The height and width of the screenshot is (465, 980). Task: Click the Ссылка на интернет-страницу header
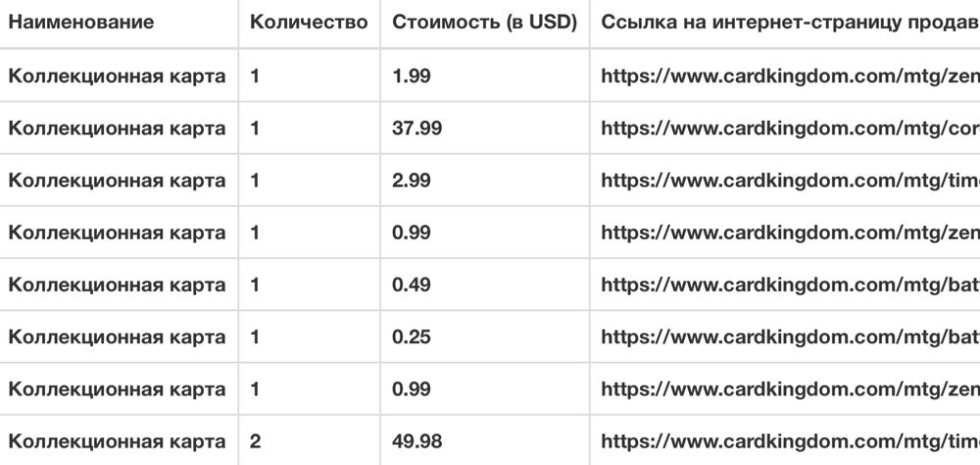point(789,22)
